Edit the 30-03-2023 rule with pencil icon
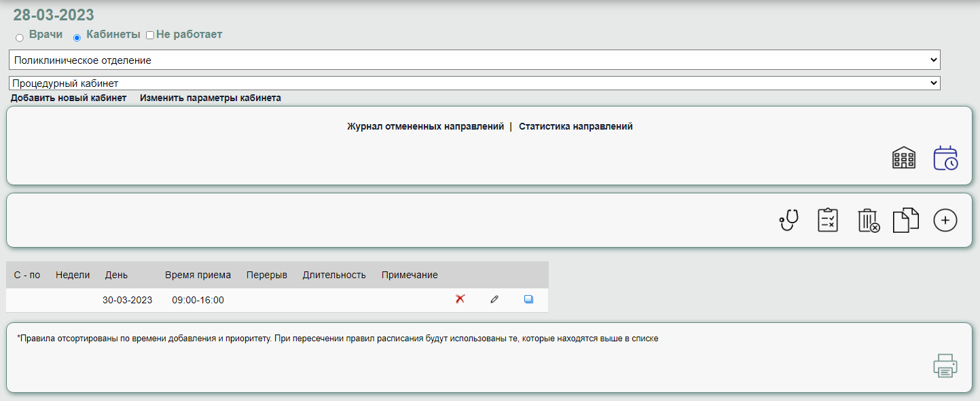The height and width of the screenshot is (401, 980). pos(494,299)
